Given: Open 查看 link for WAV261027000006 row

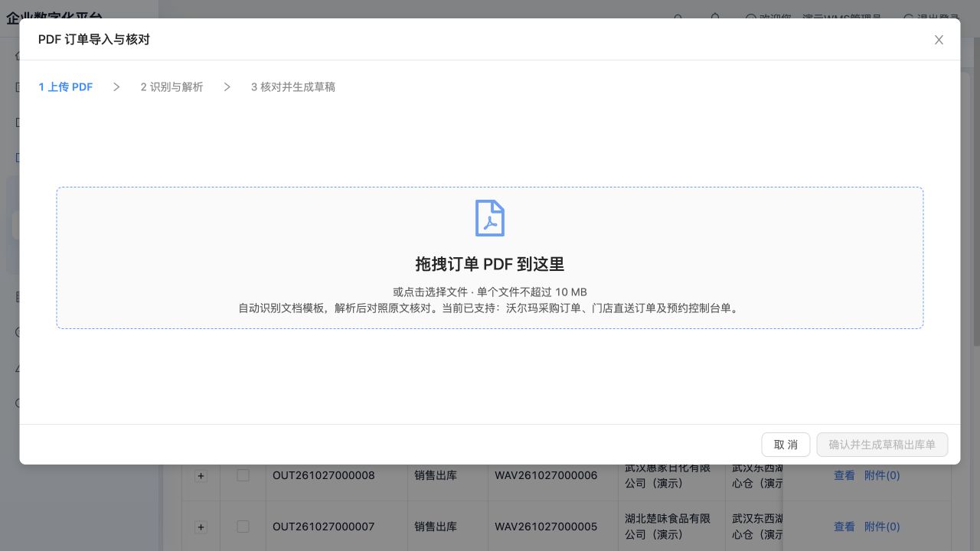Looking at the screenshot, I should (844, 475).
